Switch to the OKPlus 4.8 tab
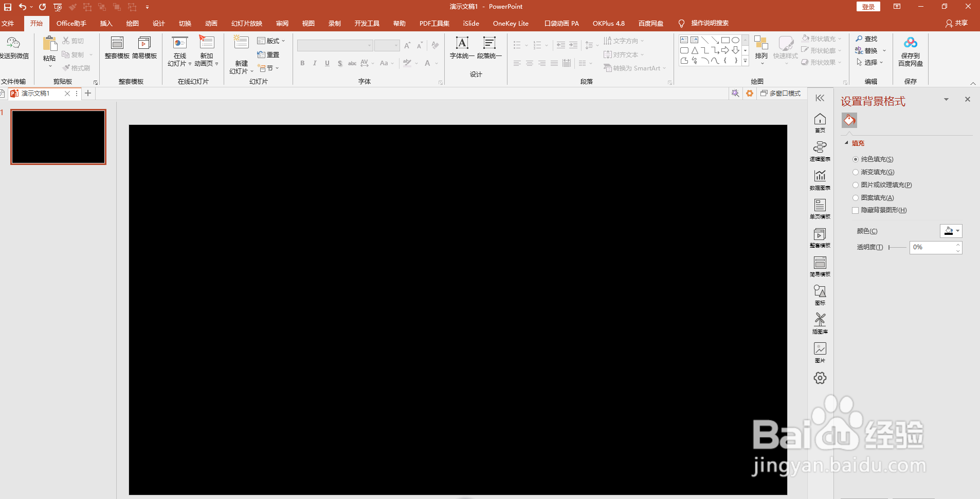 point(608,24)
